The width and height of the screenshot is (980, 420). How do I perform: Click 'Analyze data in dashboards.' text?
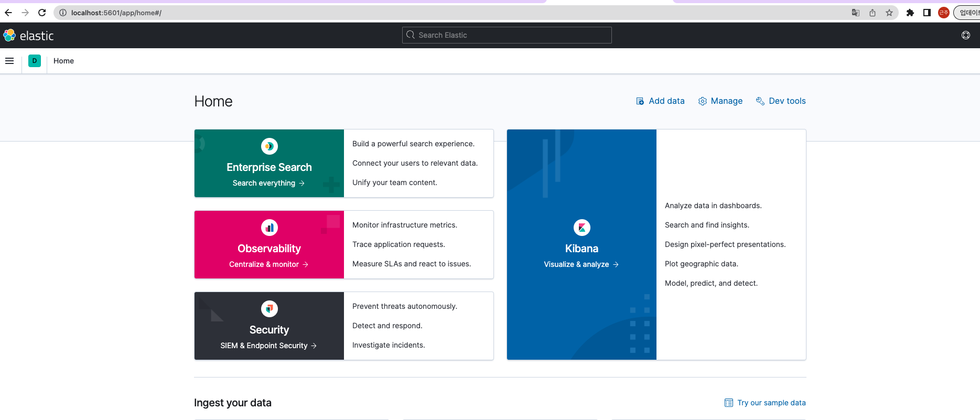714,206
